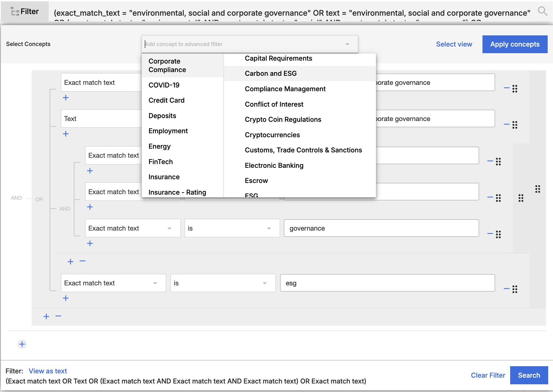Pick Compliance Management from concept list
Viewport: 553px width, 392px height.
pyautogui.click(x=285, y=89)
